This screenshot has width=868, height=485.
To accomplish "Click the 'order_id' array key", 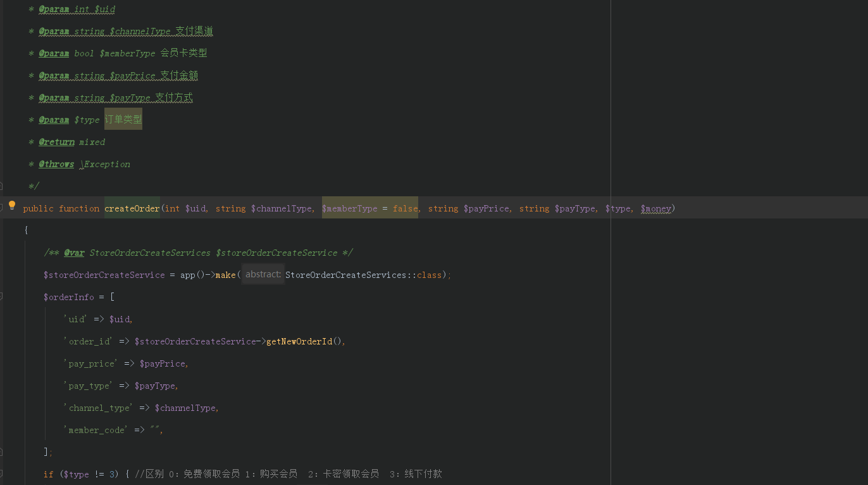I will (89, 341).
